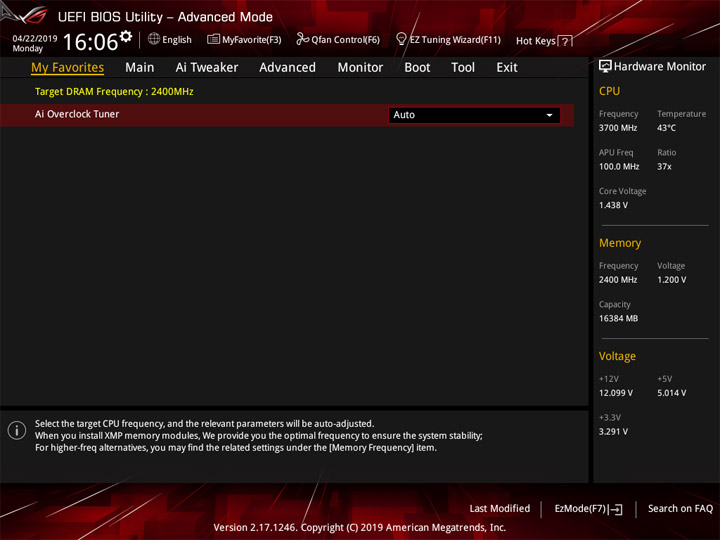Switch to the Advanced tab
This screenshot has height=540, width=720.
[287, 68]
